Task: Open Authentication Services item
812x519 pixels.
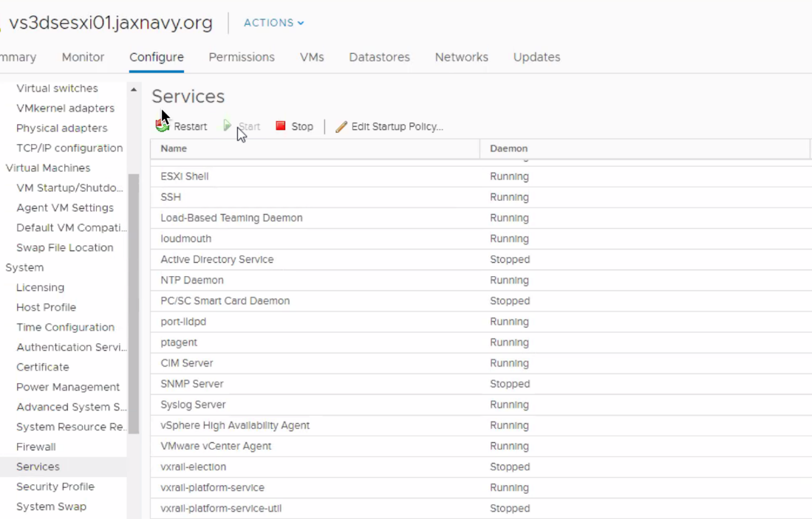Action: (x=71, y=347)
